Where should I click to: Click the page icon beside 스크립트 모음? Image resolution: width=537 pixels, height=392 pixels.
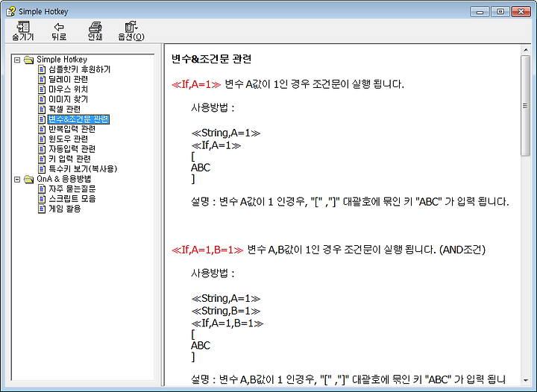(42, 199)
